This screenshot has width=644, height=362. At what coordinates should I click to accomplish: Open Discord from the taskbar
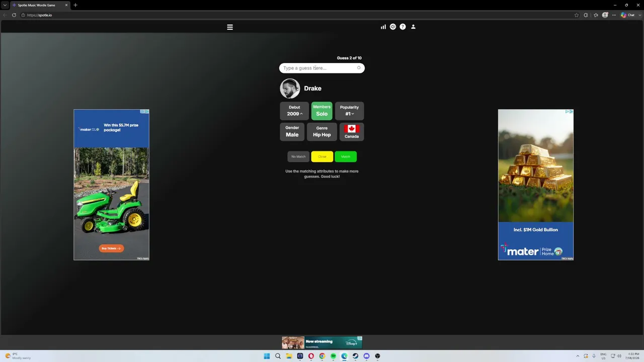(x=366, y=356)
